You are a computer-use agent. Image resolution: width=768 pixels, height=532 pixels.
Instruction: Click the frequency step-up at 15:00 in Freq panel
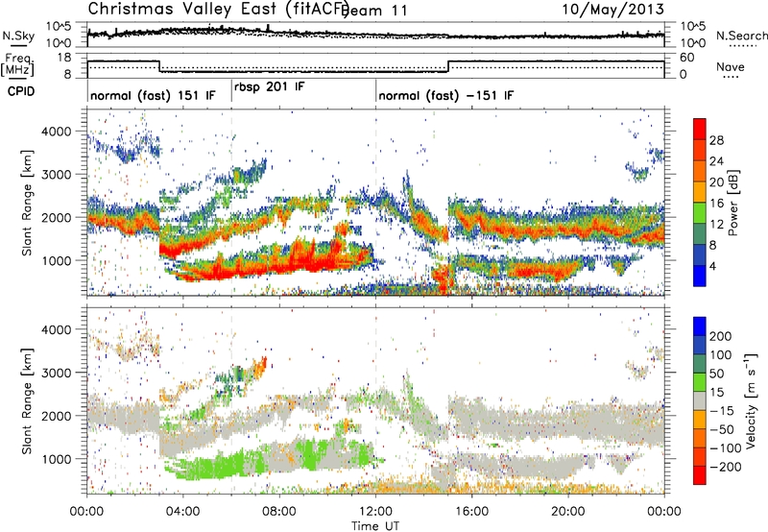(448, 66)
